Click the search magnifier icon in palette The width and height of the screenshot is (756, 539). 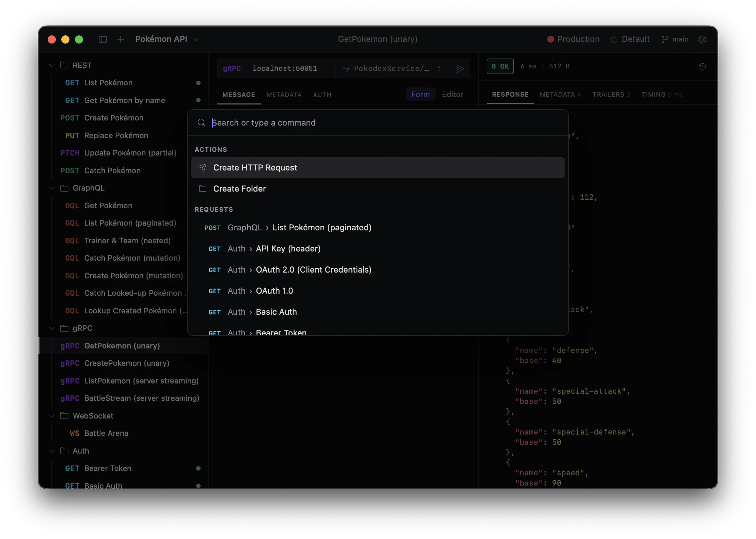[x=201, y=122]
